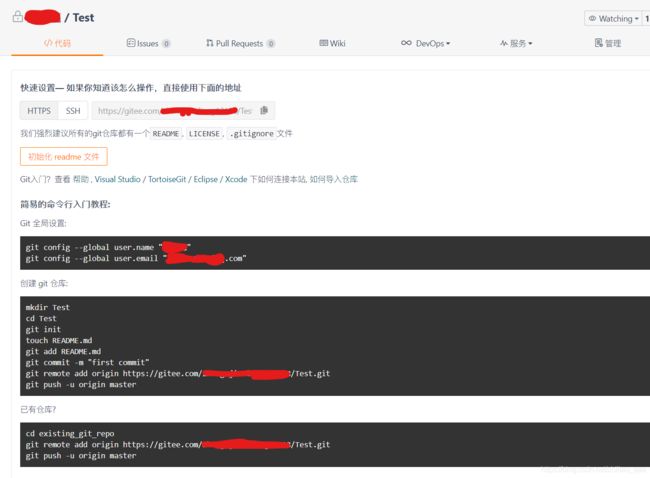The height and width of the screenshot is (478, 650).
Task: Click the 'mkdir Test' command line
Action: (48, 307)
